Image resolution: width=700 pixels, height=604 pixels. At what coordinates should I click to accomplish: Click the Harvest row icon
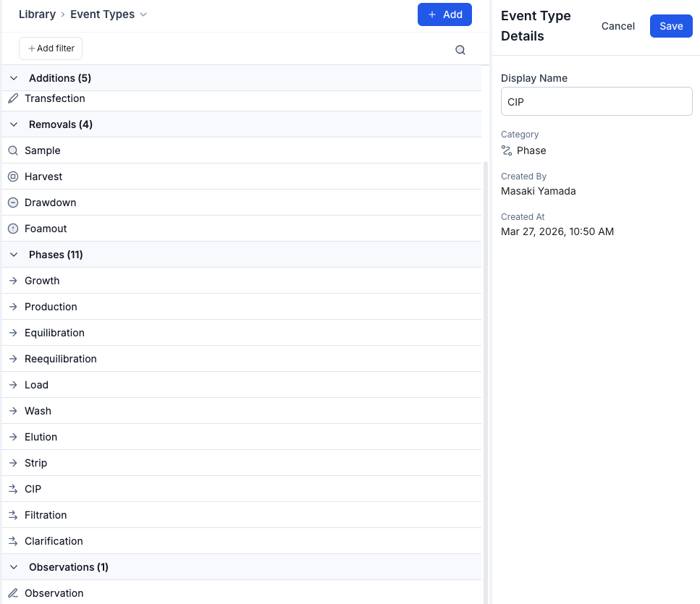coord(13,176)
